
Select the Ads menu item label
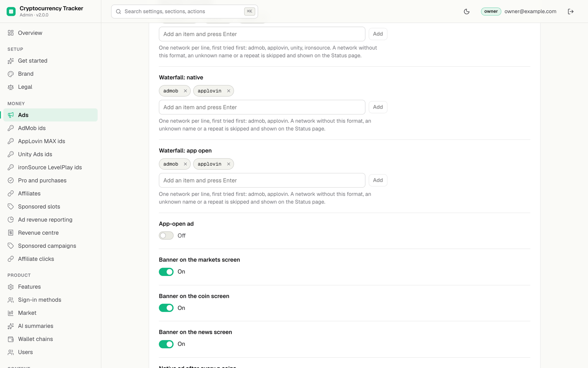(23, 115)
